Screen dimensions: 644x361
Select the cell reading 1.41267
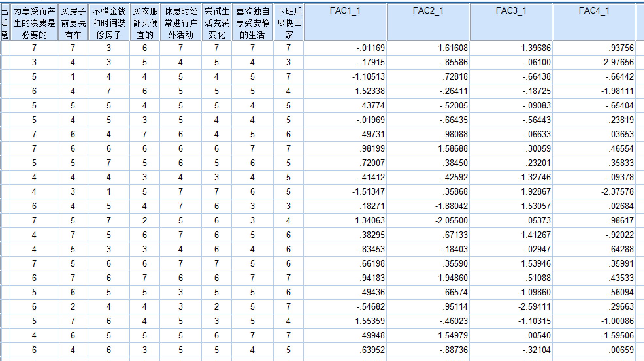(x=511, y=235)
